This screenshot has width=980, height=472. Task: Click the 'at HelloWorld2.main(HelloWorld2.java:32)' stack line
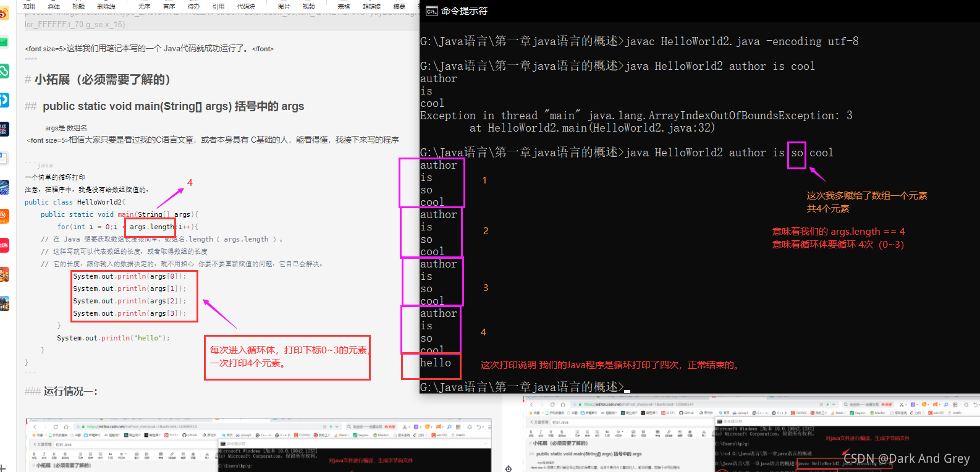(x=592, y=128)
